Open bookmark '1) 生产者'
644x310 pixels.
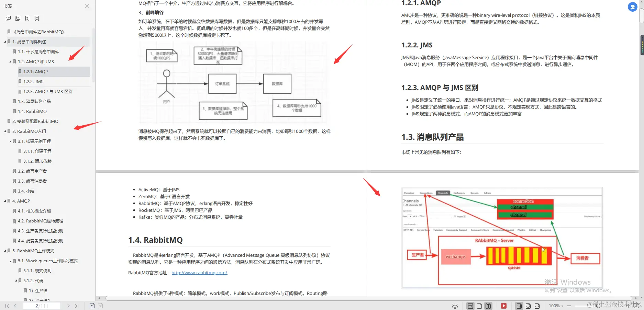click(38, 290)
